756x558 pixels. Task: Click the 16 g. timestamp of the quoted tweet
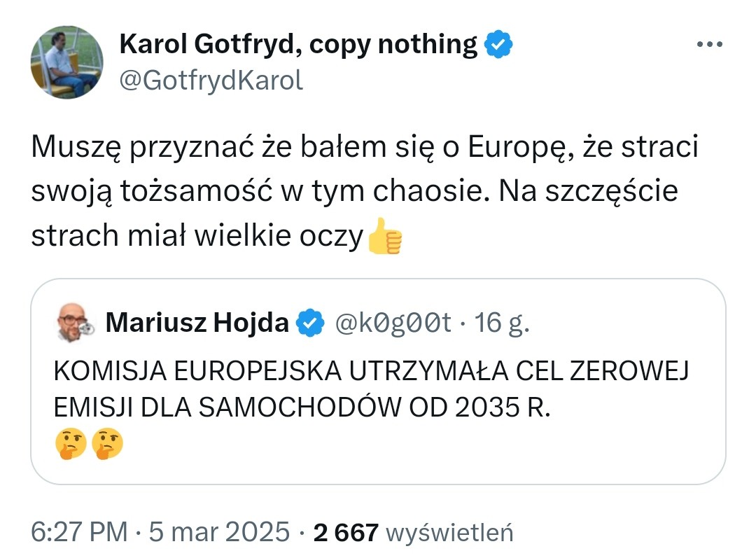[501, 322]
